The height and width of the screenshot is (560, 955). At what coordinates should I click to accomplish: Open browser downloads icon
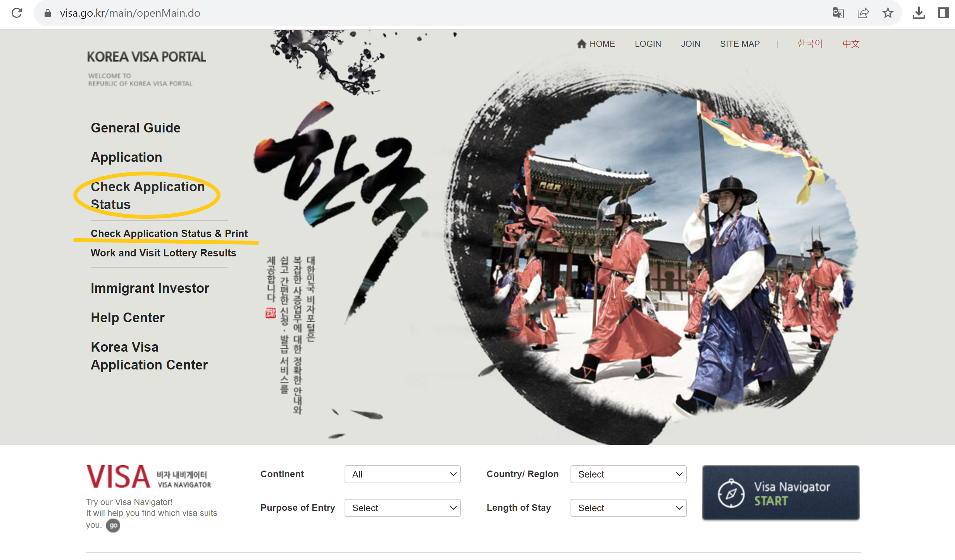pyautogui.click(x=919, y=13)
